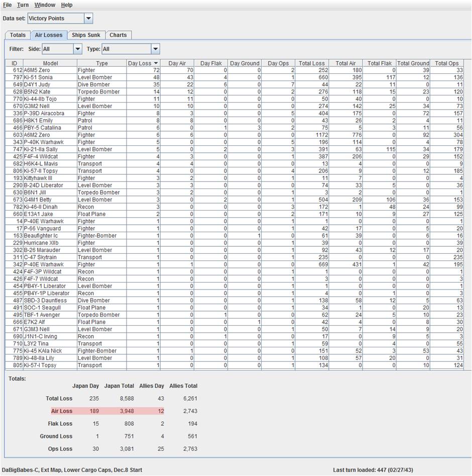Select the P-39D Airacobra row
This screenshot has width=472, height=476.
[234, 113]
